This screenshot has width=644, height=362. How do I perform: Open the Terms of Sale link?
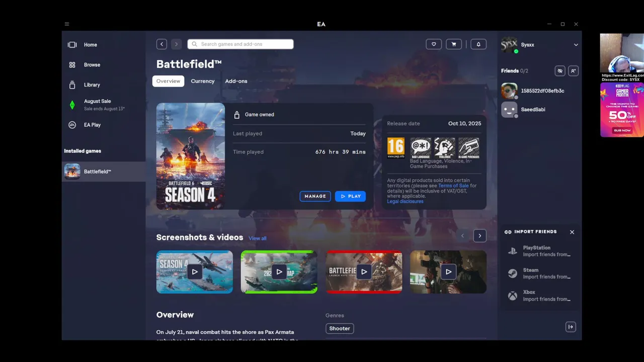[453, 186]
